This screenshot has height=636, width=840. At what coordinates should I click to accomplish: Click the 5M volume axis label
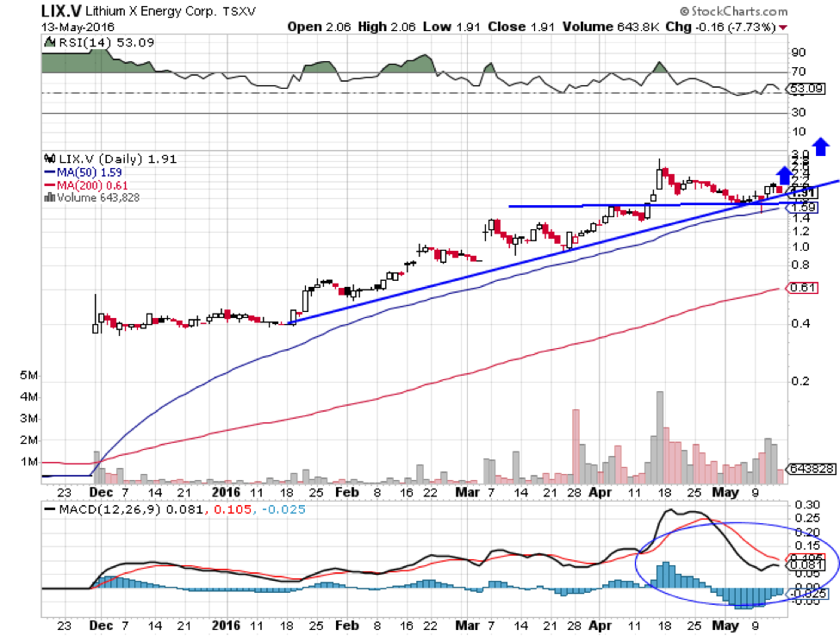[28, 375]
